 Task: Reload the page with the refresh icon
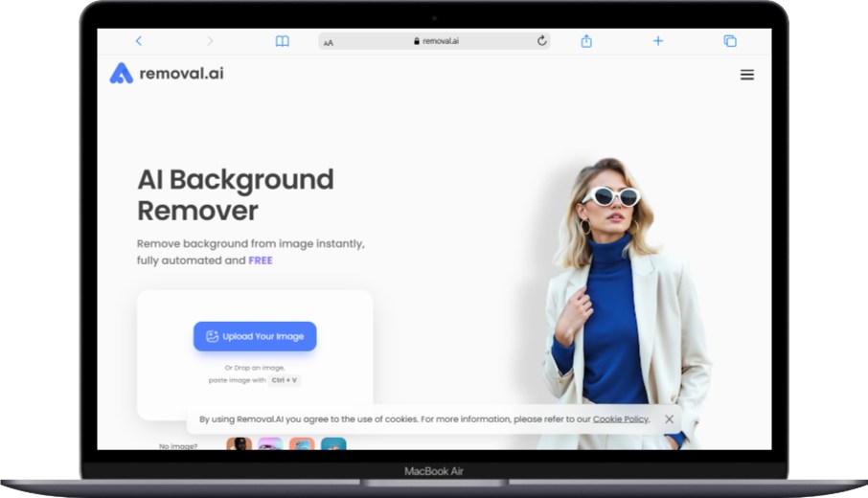pos(541,41)
